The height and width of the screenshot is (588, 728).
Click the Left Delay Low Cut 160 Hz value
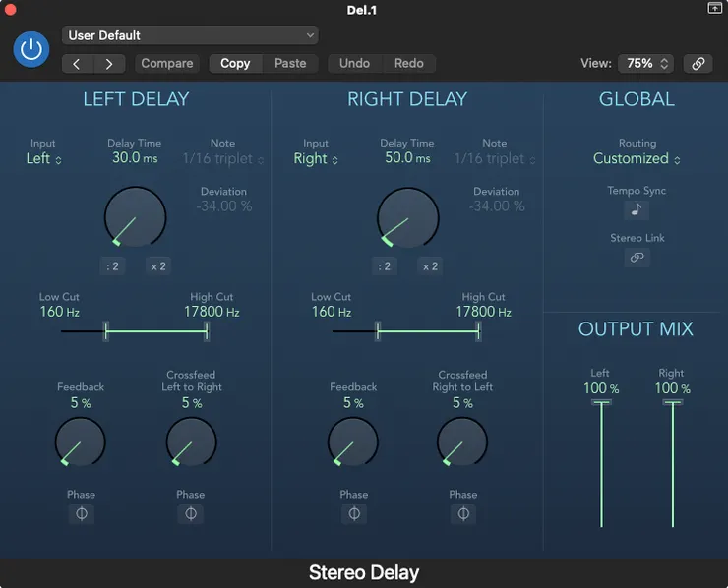coord(59,312)
